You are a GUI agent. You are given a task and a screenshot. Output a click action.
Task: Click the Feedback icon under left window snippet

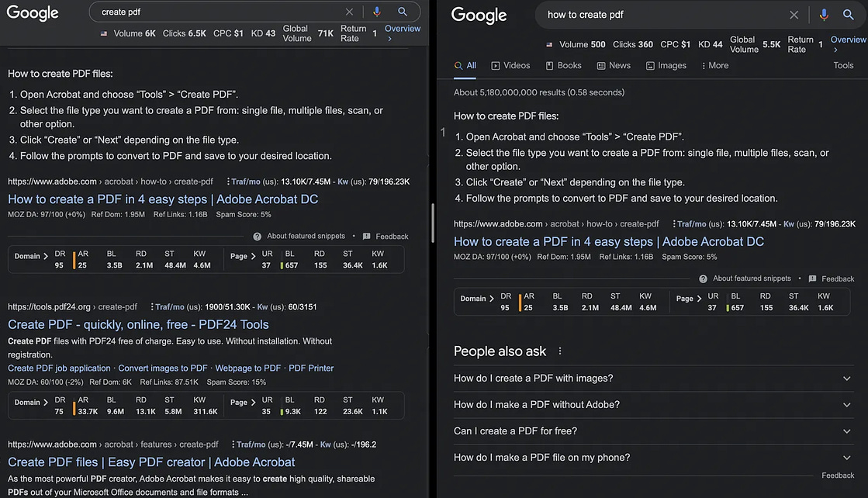[366, 237]
